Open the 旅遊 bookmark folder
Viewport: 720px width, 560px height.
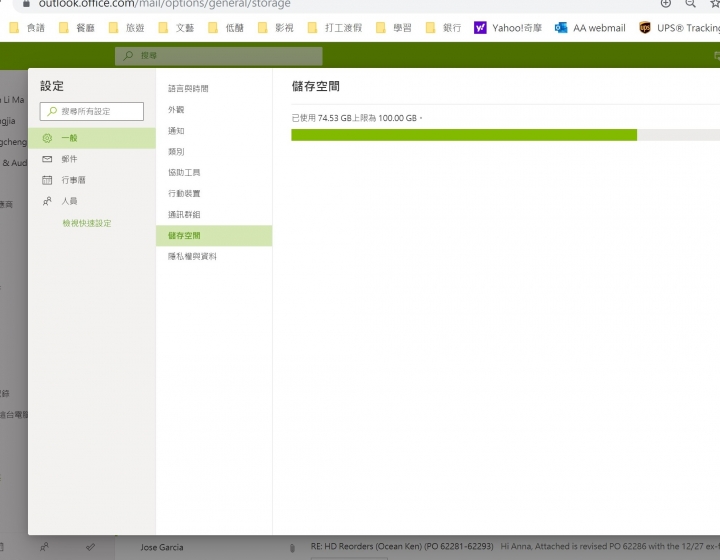pyautogui.click(x=126, y=28)
